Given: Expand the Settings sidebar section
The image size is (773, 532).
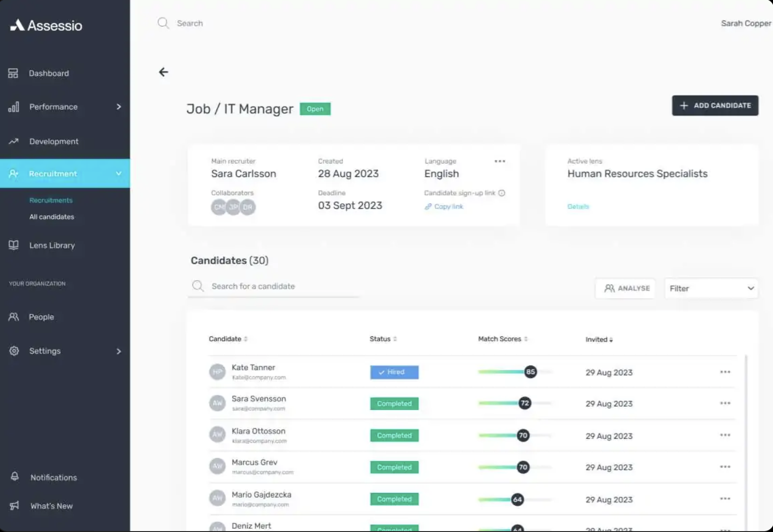Looking at the screenshot, I should tap(118, 351).
